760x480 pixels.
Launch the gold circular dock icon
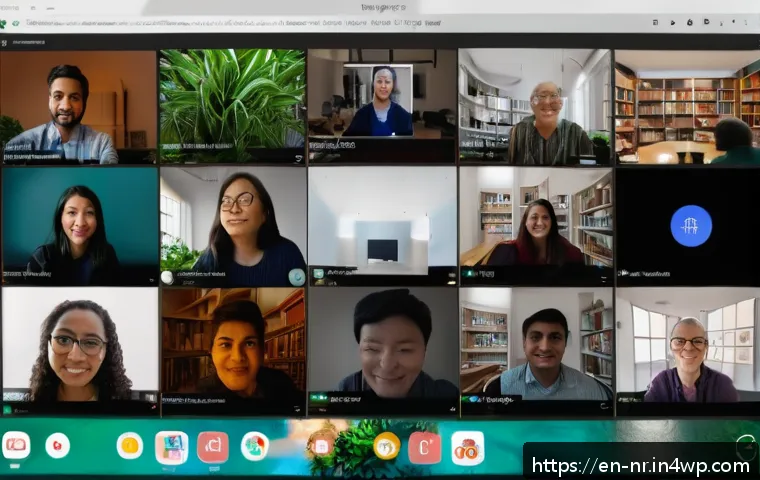(x=387, y=447)
